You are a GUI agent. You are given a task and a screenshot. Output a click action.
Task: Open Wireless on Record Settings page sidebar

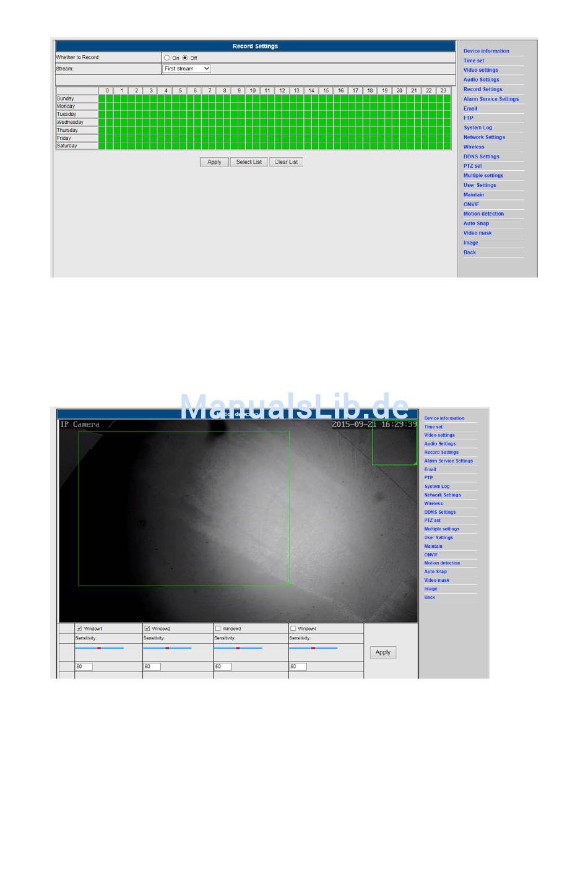tap(474, 147)
